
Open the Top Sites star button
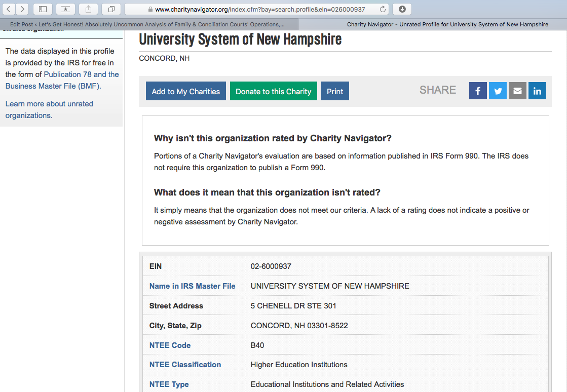65,9
